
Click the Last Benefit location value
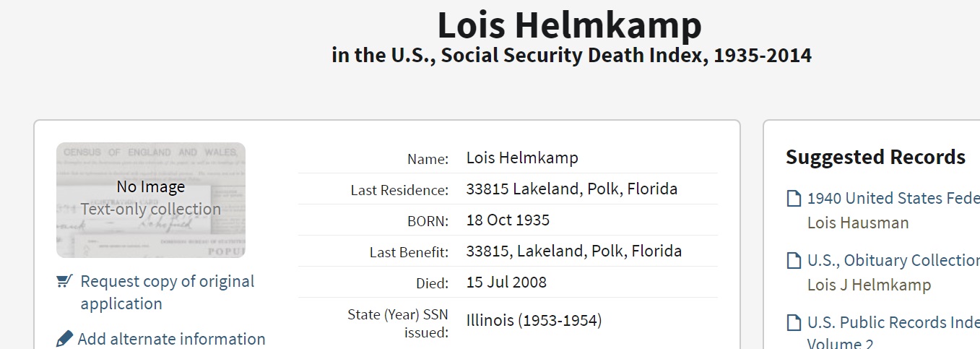574,251
